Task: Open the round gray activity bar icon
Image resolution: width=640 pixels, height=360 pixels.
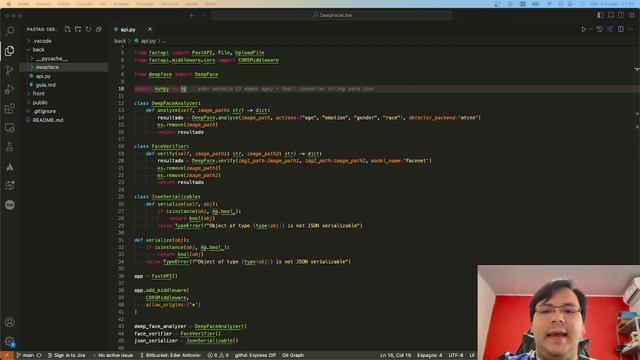Action: click(10, 205)
